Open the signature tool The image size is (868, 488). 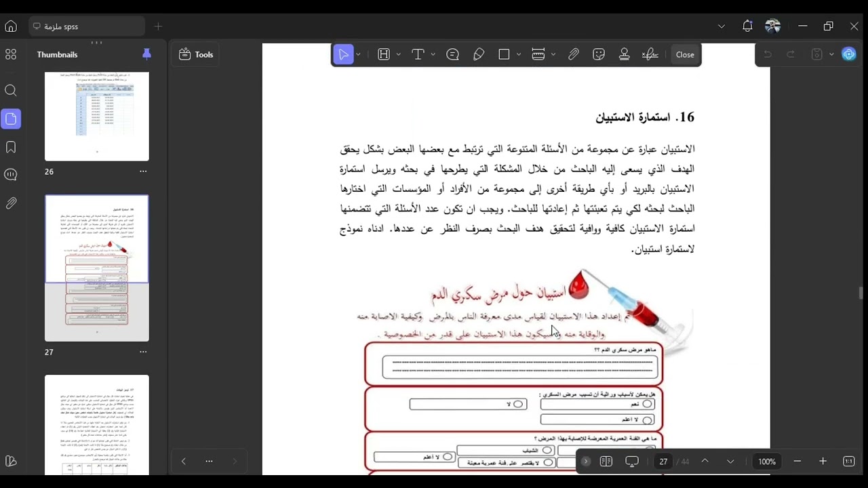coord(650,54)
